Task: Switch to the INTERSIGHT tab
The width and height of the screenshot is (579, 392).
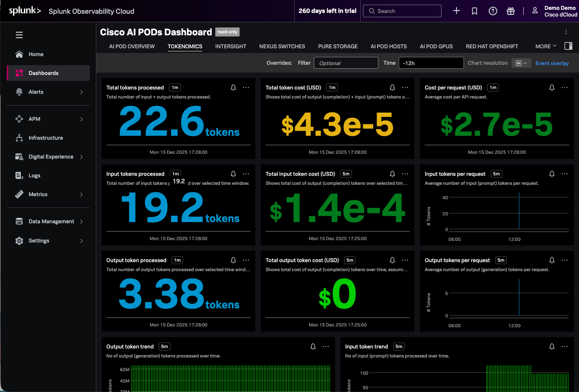Action: pos(231,46)
